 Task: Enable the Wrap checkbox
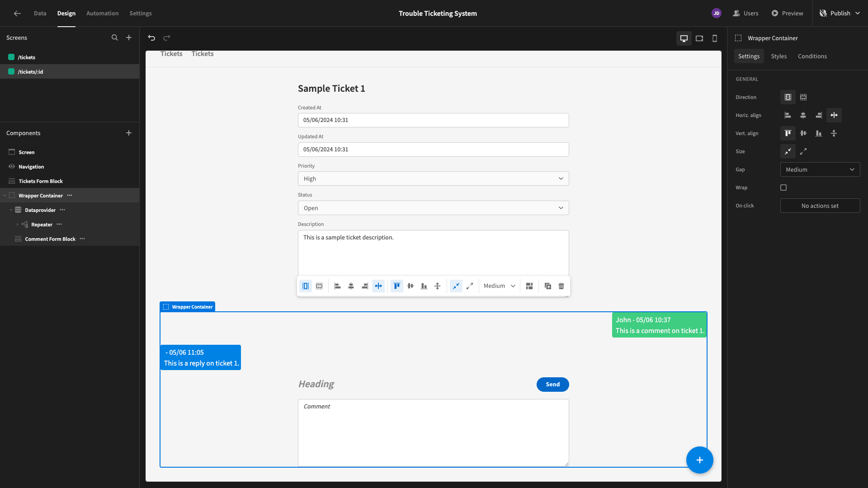[783, 188]
